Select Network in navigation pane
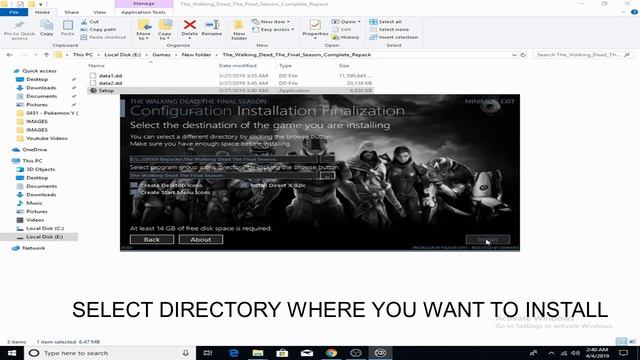 (x=33, y=248)
